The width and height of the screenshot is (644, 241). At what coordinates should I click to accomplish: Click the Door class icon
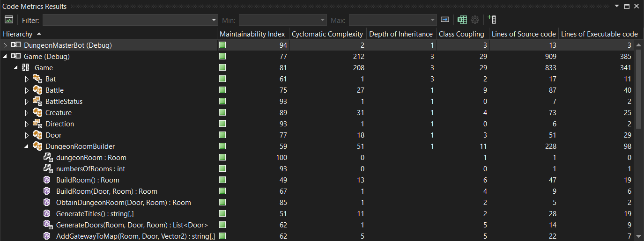coord(37,135)
